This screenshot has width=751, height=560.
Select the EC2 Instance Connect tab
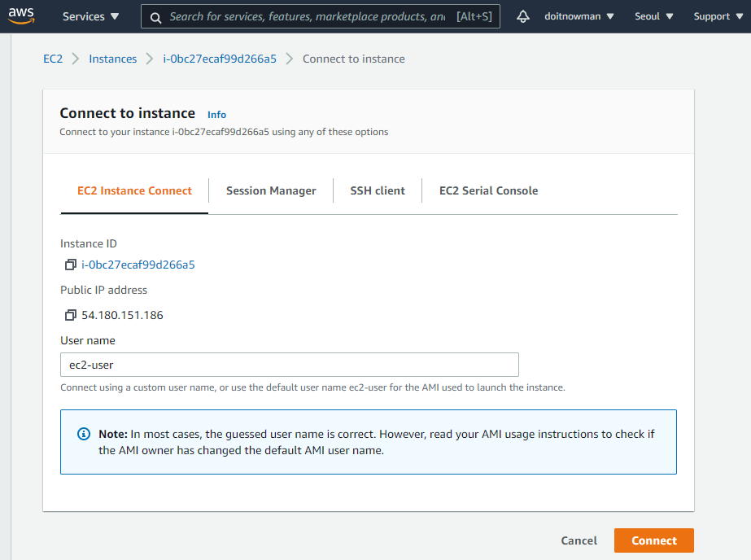[134, 190]
